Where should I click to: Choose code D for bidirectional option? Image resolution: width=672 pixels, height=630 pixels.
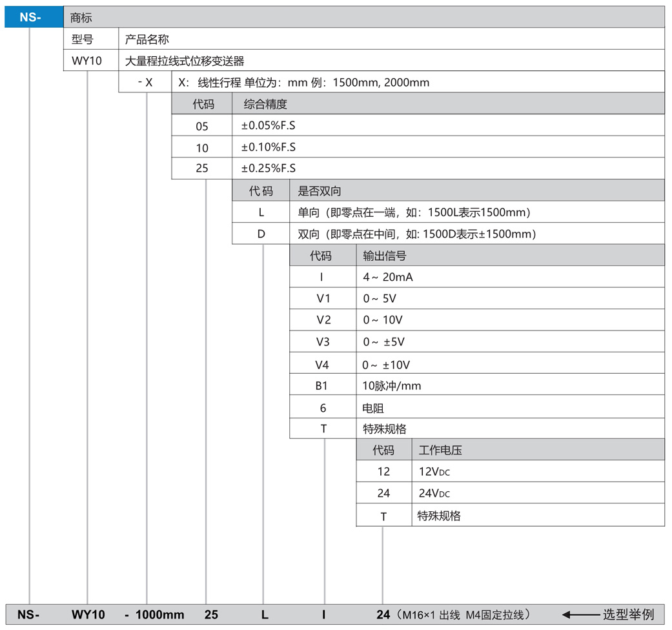point(261,234)
